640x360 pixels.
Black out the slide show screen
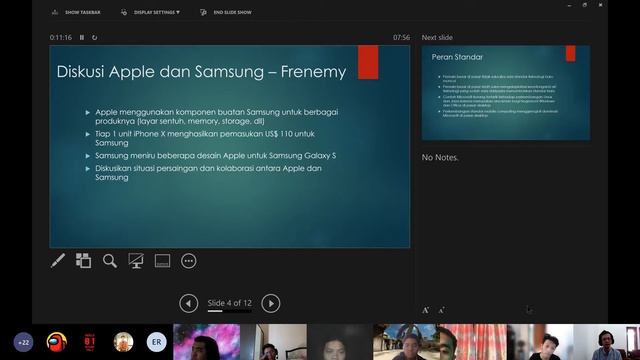tap(136, 261)
